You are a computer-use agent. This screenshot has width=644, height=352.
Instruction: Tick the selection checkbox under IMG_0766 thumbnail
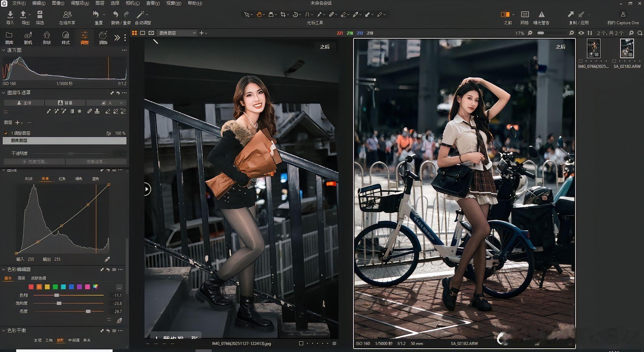click(581, 61)
